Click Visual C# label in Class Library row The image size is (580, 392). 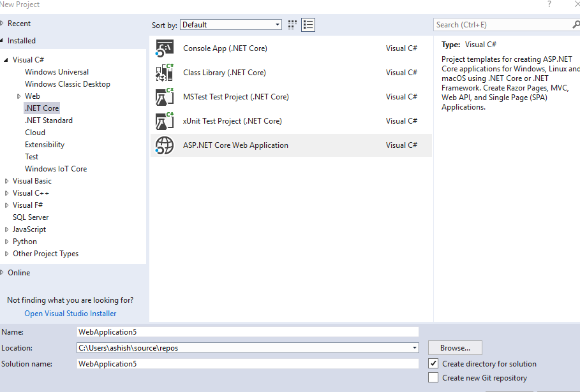click(x=401, y=73)
